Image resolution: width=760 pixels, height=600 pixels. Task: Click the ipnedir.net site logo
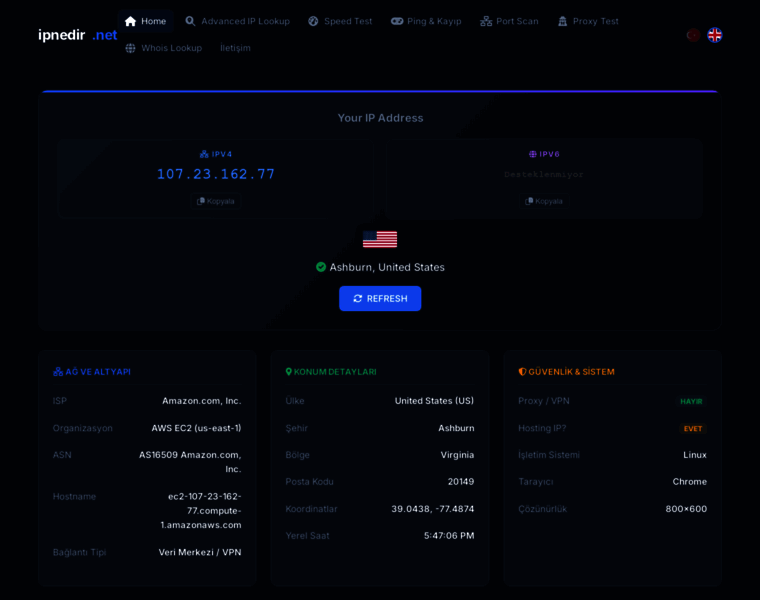pos(77,35)
